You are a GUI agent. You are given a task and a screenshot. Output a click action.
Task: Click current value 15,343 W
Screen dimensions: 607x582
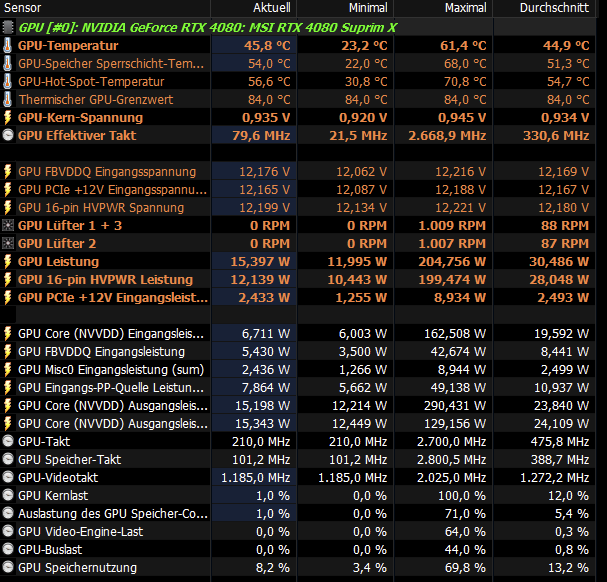coord(263,424)
